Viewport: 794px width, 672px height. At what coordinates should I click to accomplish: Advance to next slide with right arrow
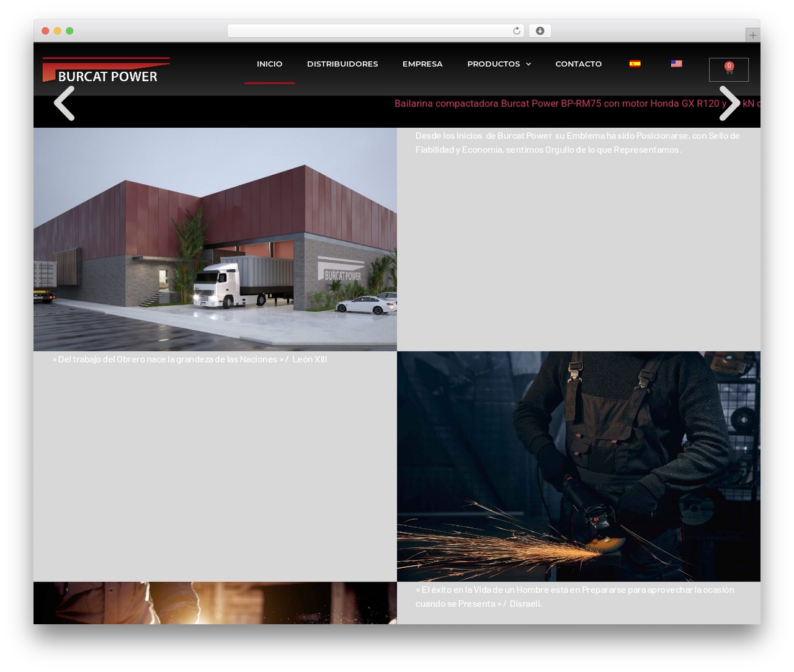(729, 103)
